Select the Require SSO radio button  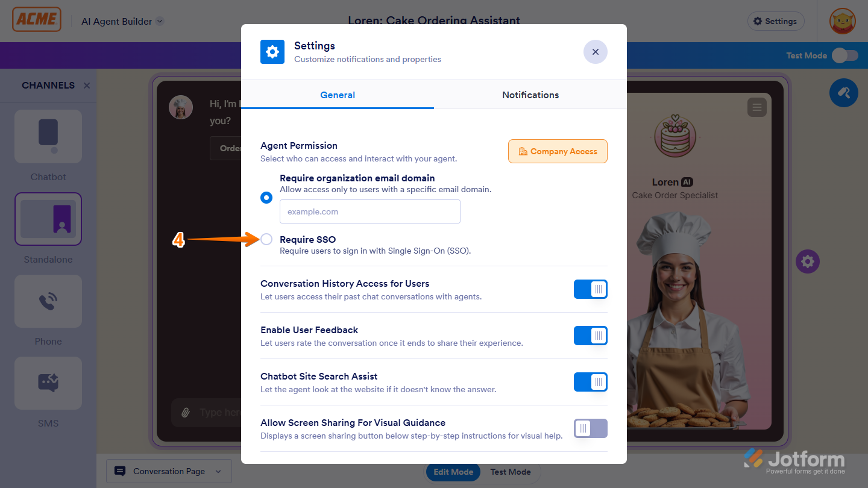click(x=266, y=239)
